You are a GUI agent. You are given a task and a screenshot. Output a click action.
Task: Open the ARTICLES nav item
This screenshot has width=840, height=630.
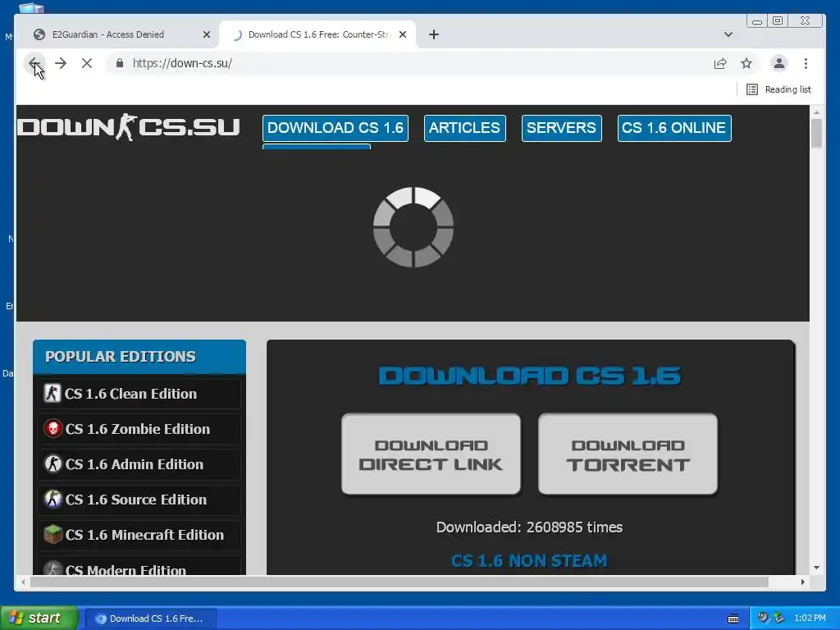464,128
